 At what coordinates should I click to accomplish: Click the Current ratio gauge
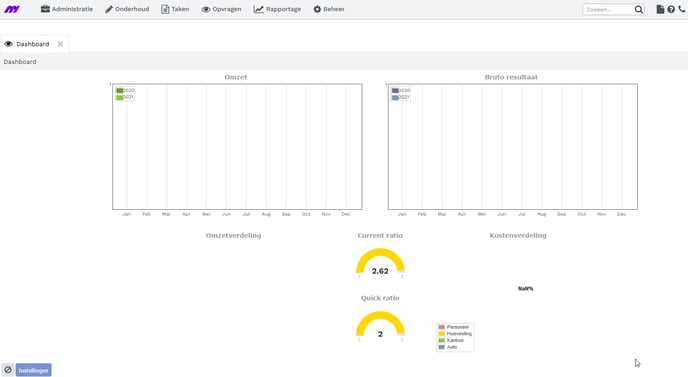tap(380, 263)
